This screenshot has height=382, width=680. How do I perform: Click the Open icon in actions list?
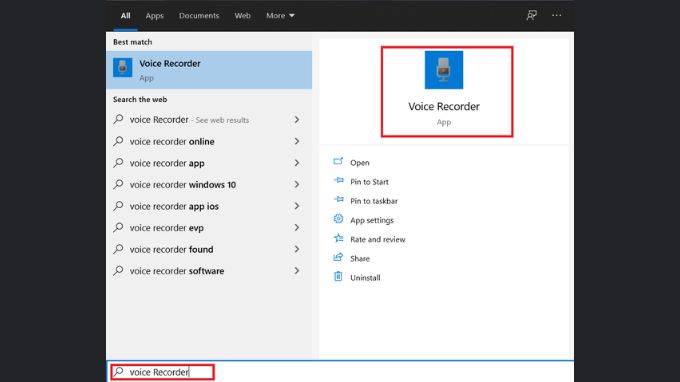[338, 162]
